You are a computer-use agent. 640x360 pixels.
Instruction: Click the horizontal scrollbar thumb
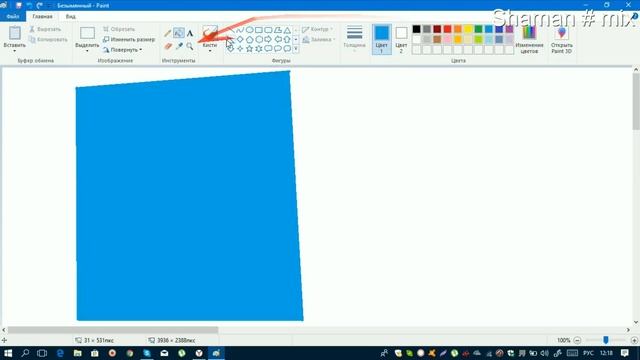113,330
